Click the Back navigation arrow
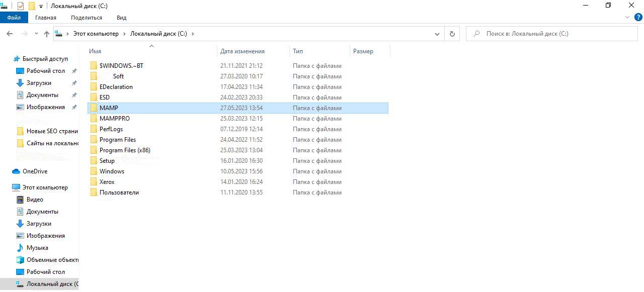The width and height of the screenshot is (644, 292). point(10,34)
